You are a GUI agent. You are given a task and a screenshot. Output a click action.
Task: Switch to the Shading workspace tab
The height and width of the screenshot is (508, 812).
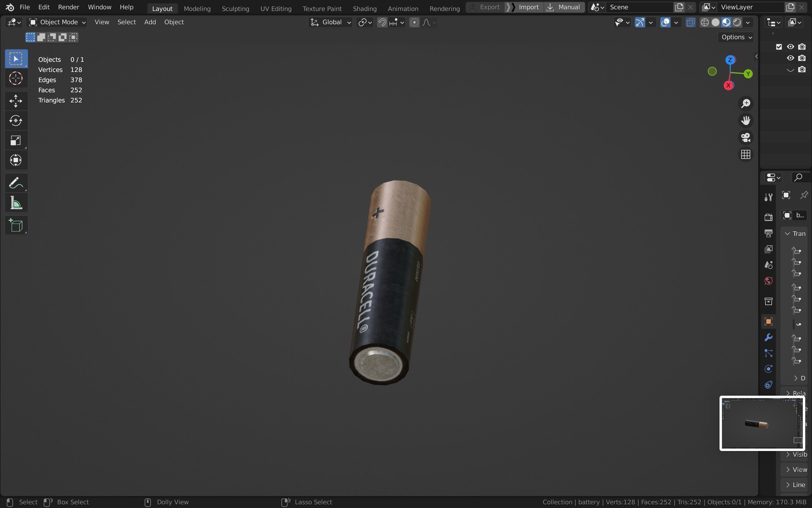pyautogui.click(x=365, y=9)
